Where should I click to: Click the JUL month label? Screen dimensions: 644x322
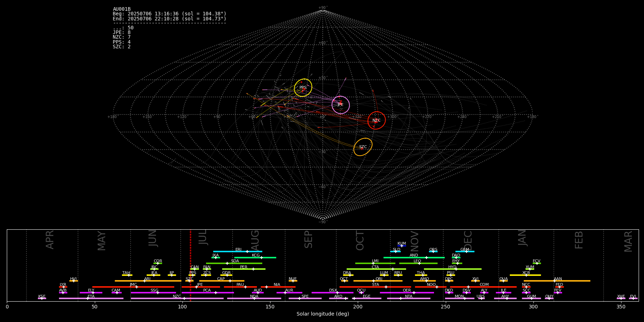click(203, 237)
